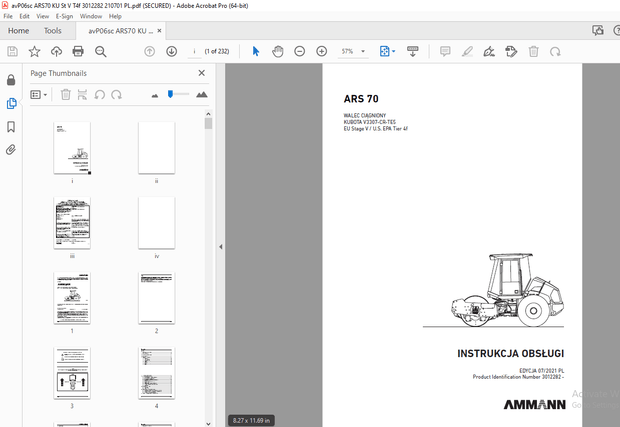Select the page ii thumbnail
Viewport: 620px width, 427px height.
click(x=157, y=148)
